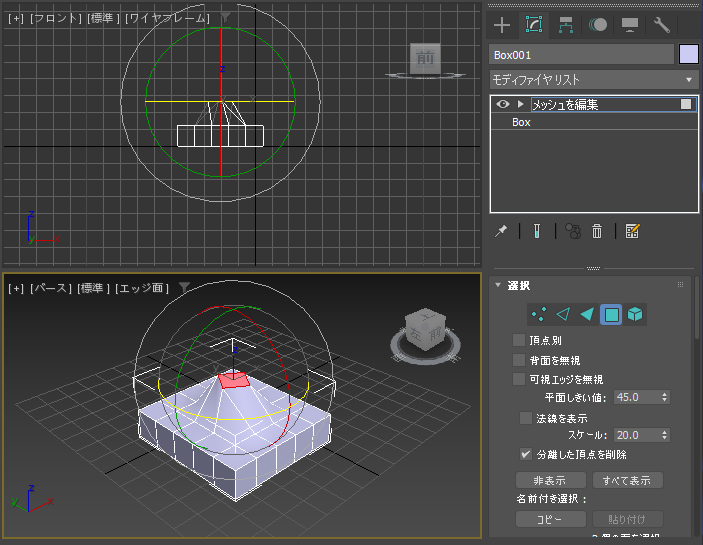Select Edge sub-object level icon
This screenshot has width=703, height=545.
point(563,314)
